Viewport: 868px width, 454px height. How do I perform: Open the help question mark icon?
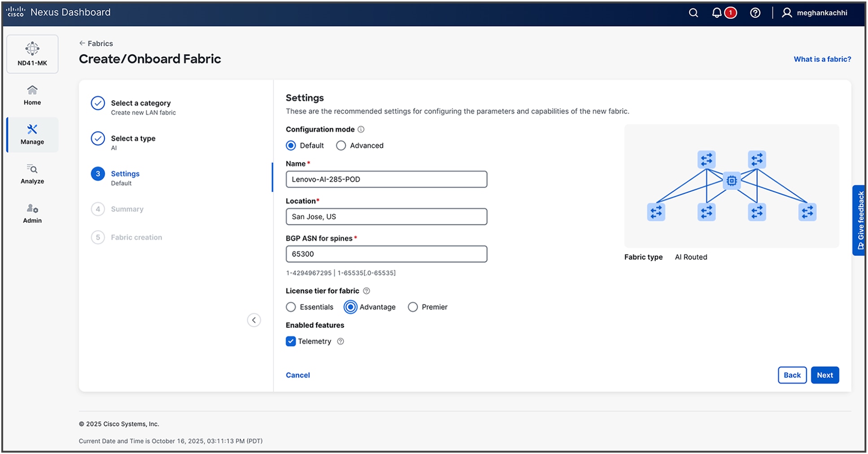(755, 13)
